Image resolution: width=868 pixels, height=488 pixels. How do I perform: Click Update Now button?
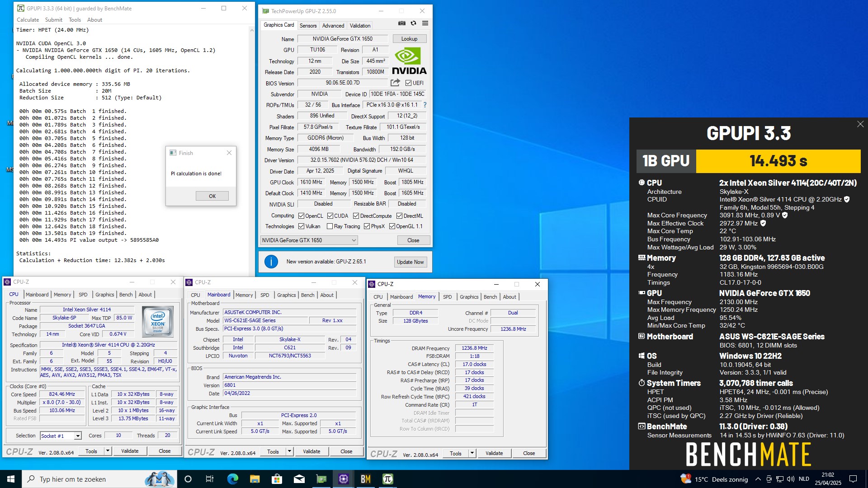pos(410,262)
